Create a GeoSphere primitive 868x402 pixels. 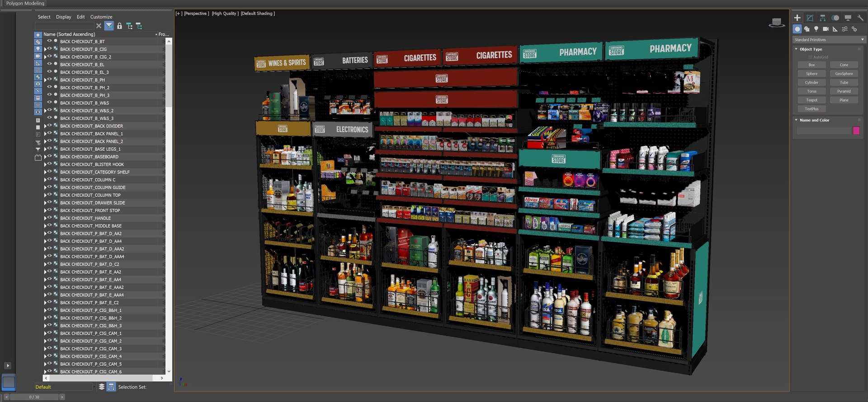tap(844, 74)
